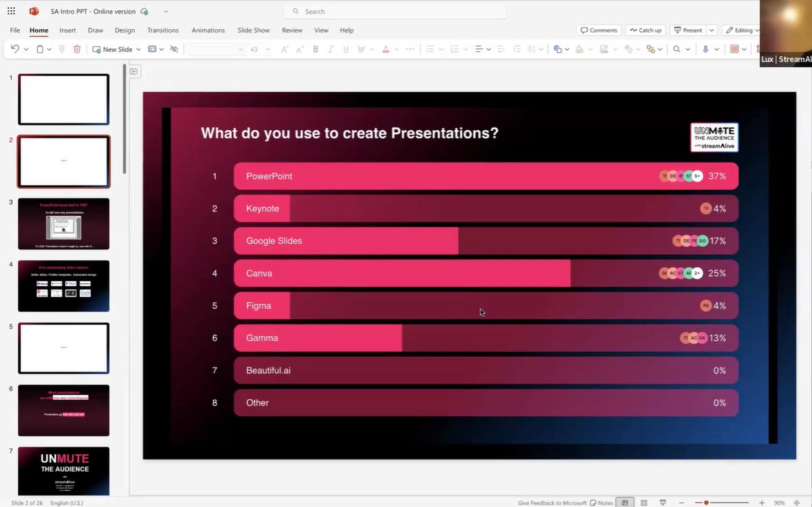Click the Undo icon
812x507 pixels.
pos(15,49)
